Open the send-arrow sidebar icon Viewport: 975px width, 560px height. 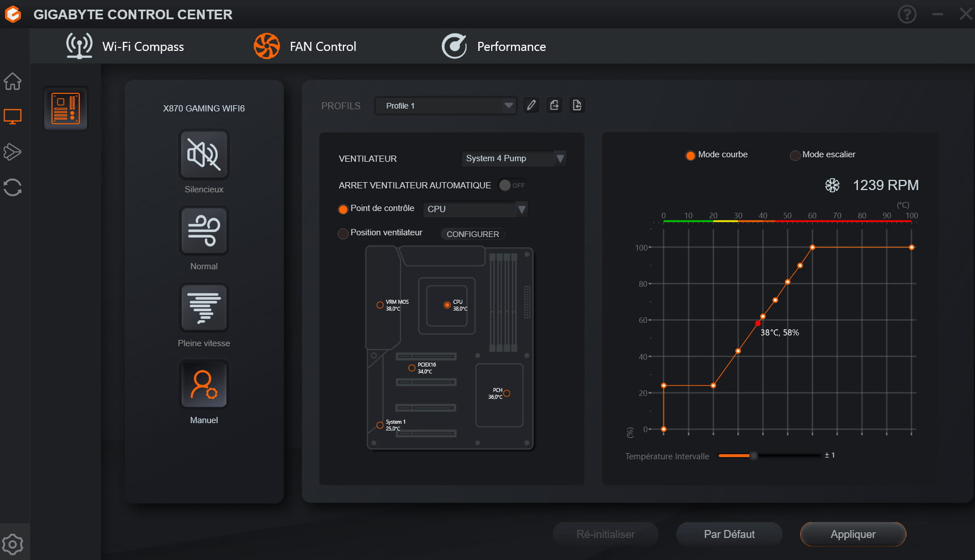12,152
